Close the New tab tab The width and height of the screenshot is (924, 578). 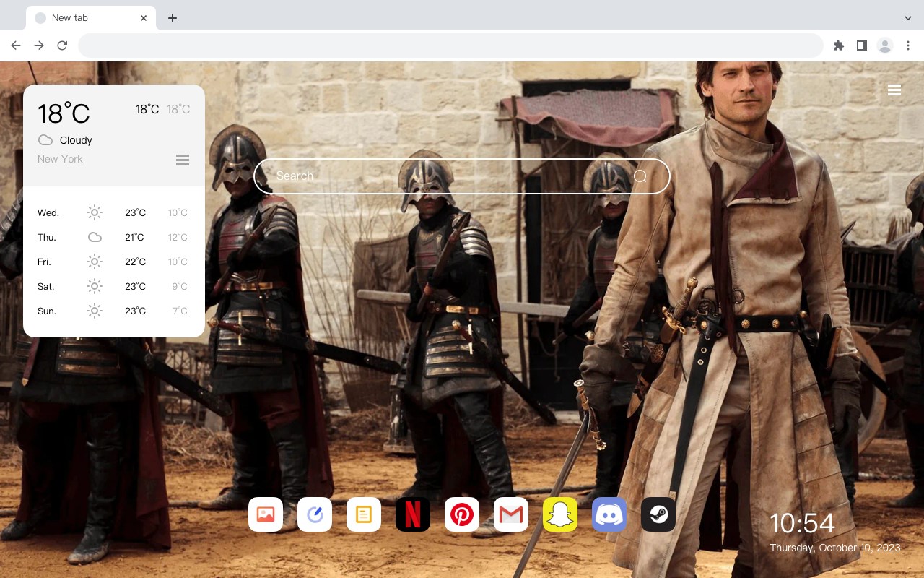tap(144, 18)
